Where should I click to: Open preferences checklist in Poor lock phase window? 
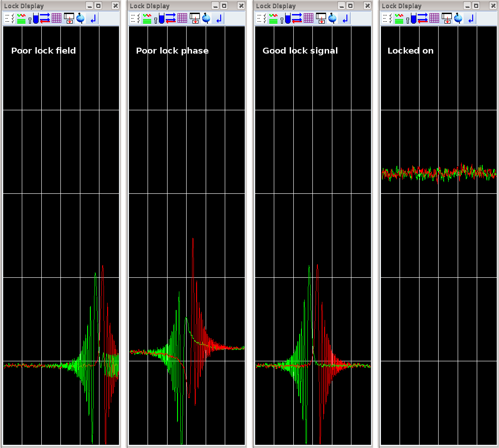(136, 19)
